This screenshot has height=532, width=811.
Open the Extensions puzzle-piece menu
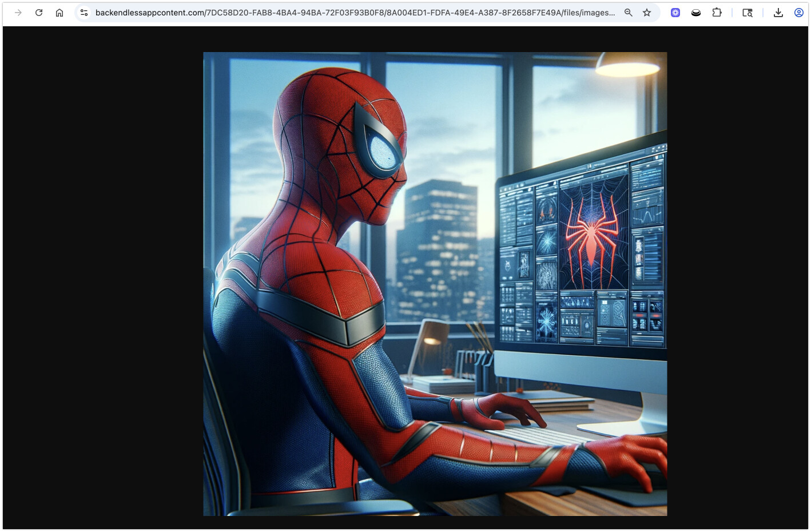717,13
